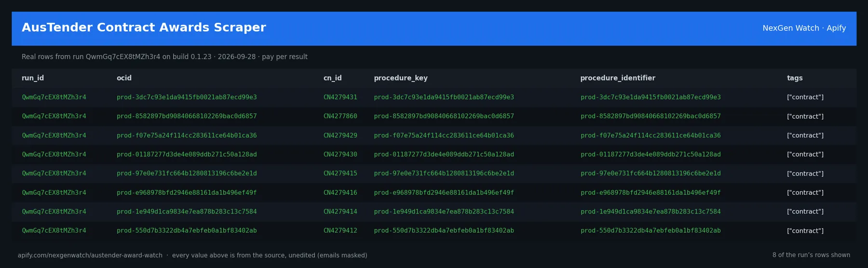
Task: Click the ["contract"] tag in the CN4277860 row
Action: click(805, 116)
